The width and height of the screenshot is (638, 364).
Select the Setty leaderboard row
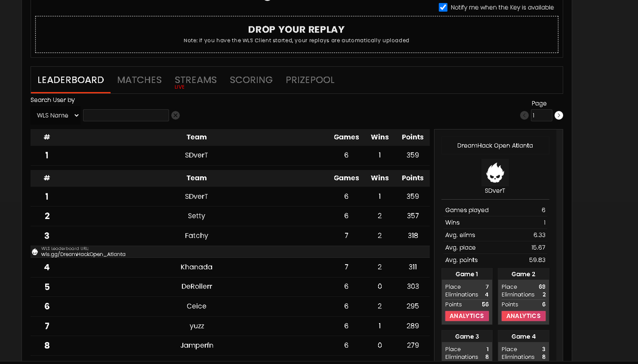pyautogui.click(x=230, y=216)
